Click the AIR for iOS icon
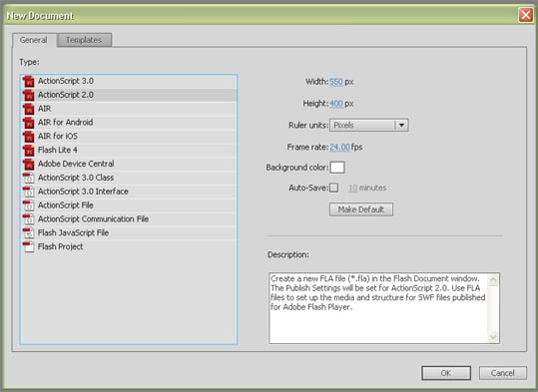 [29, 137]
